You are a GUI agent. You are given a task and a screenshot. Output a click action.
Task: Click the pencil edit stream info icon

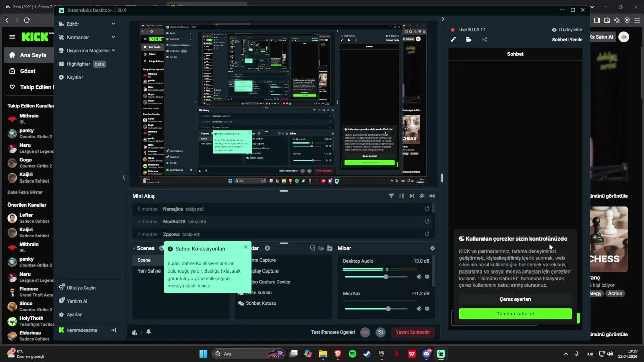pos(453,39)
